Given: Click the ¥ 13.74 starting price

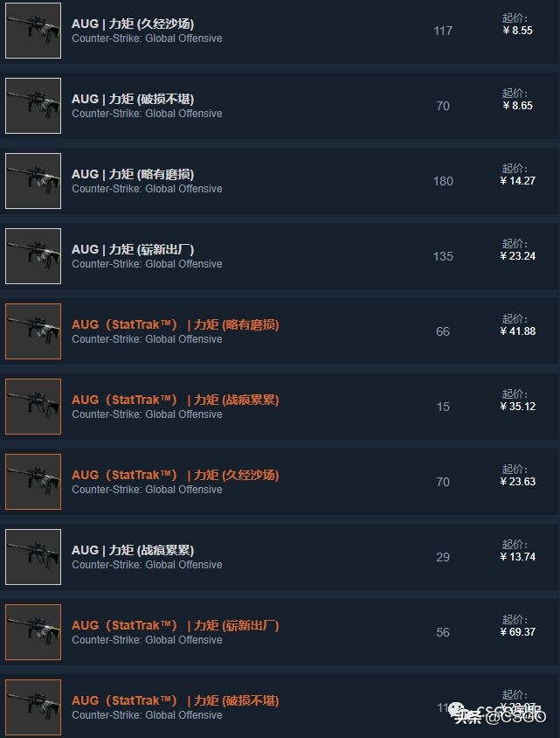Looking at the screenshot, I should (x=518, y=557).
